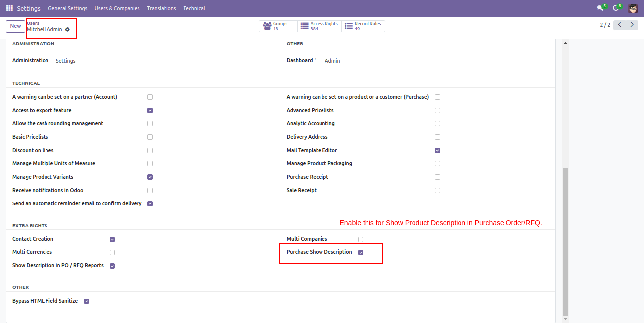Viewport: 644px width, 323px height.
Task: Uncheck Contact Creation checkbox
Action: coord(112,240)
